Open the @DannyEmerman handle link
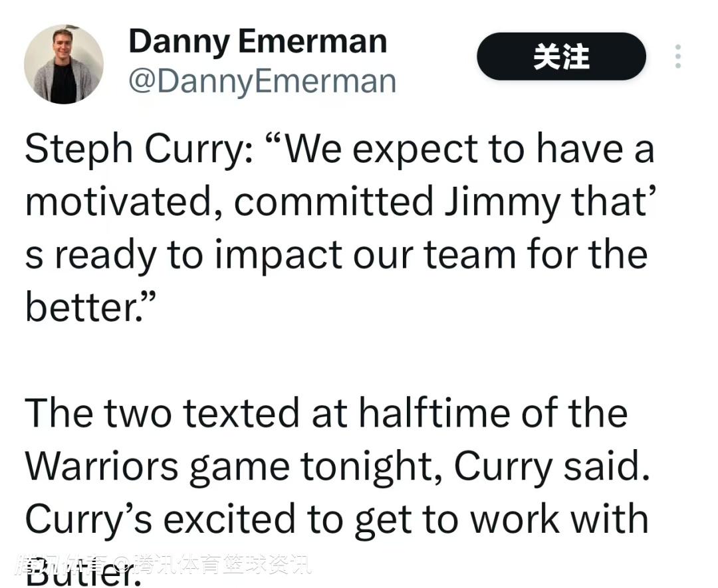The height and width of the screenshot is (588, 718). click(x=262, y=81)
